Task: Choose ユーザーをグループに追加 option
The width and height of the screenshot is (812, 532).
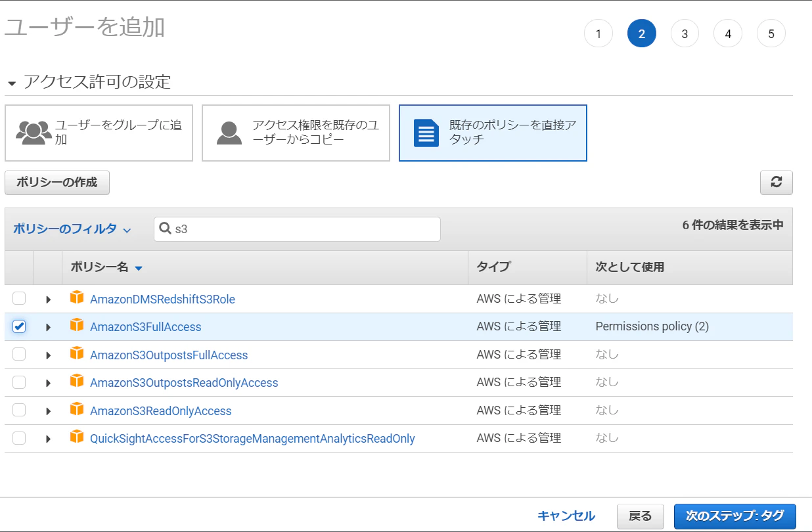Action: point(99,133)
